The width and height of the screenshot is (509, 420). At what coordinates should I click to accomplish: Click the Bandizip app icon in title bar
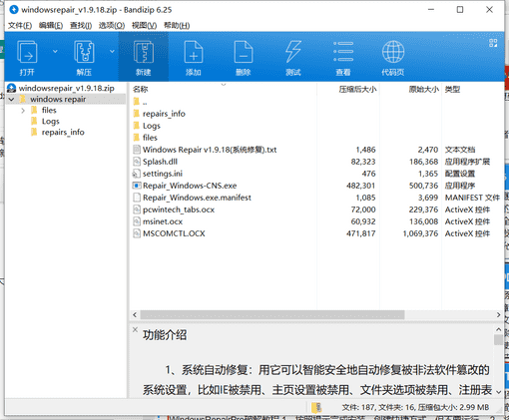(x=14, y=10)
